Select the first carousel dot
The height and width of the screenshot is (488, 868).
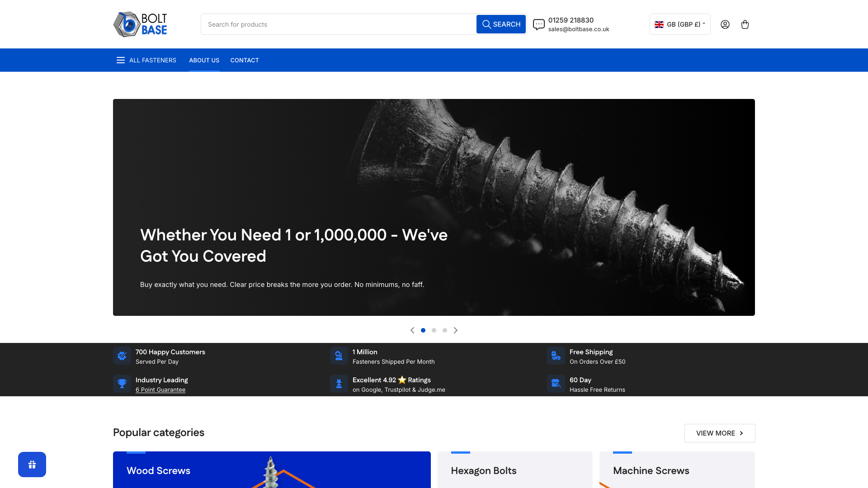pyautogui.click(x=423, y=330)
